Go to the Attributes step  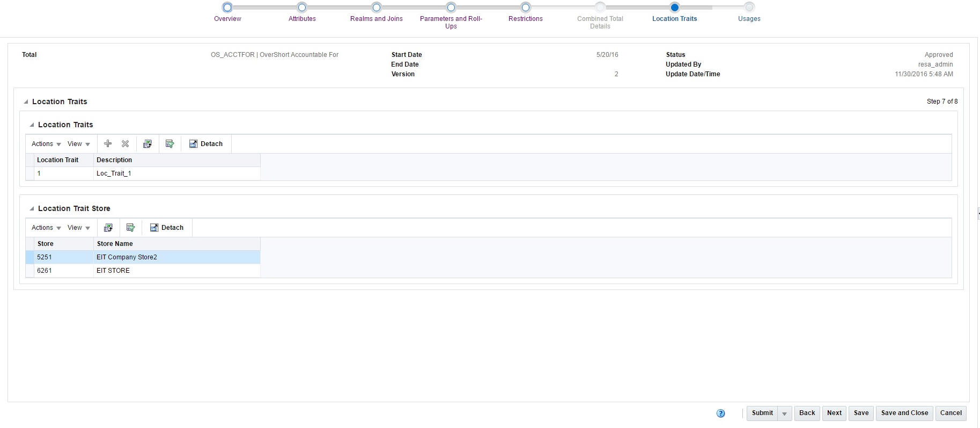[302, 19]
